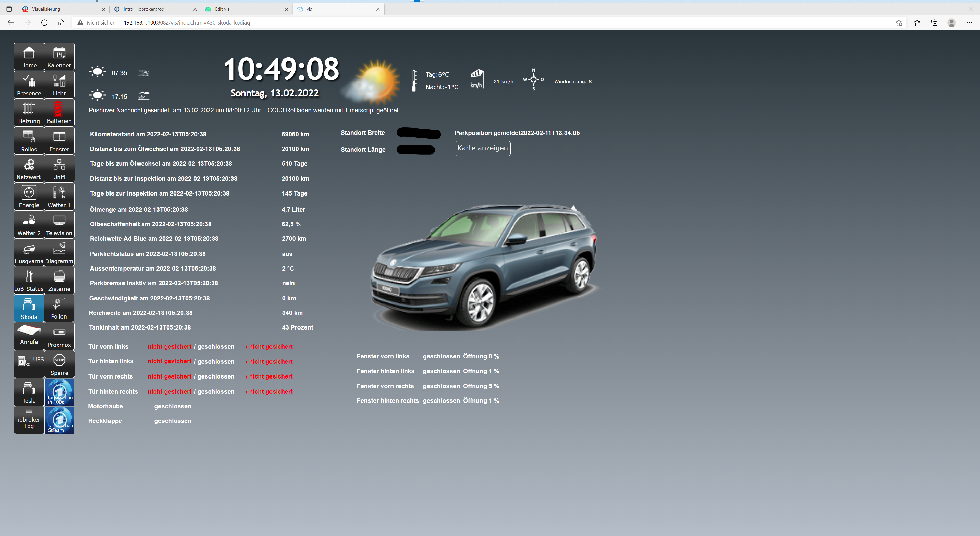Select the Pollen tile
The width and height of the screenshot is (980, 536).
(59, 308)
